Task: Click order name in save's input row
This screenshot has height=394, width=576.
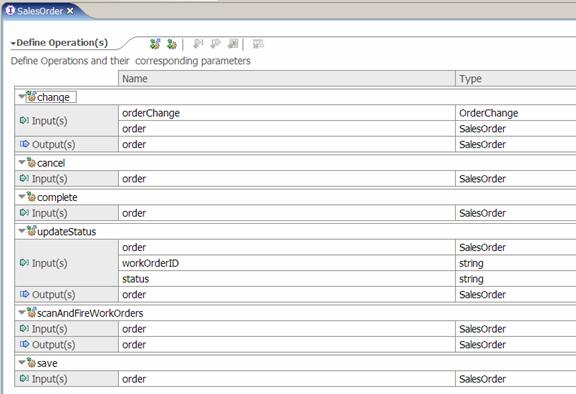Action: (287, 379)
